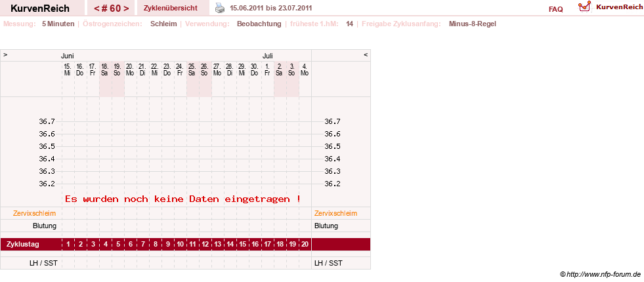644x282 pixels.
Task: Click date range 15.06.2011 bis 23.07.2011
Action: click(x=270, y=8)
